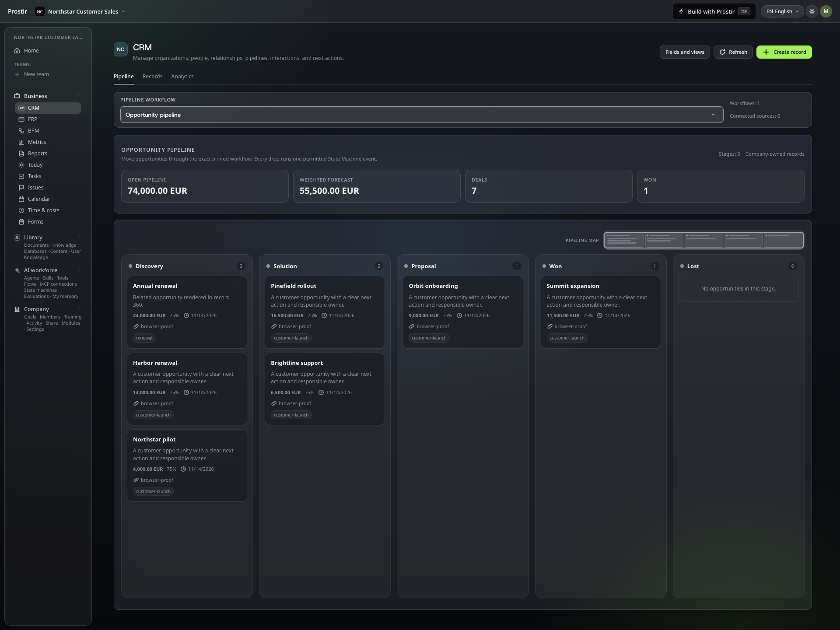
Task: Open the Pinefield rollout card
Action: 325,312
